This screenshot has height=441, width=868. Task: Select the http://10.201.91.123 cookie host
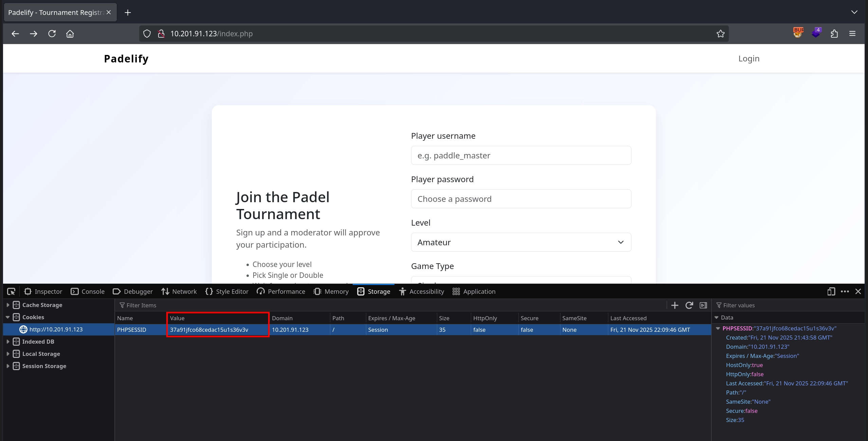pyautogui.click(x=56, y=329)
